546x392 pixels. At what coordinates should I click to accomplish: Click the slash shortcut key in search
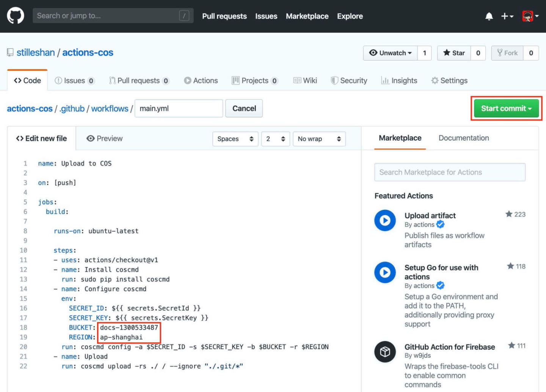click(x=184, y=16)
